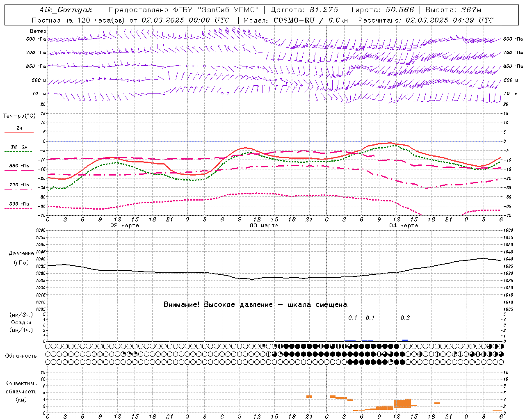
Task: Click the (мм/3ч.) unit label
Action: (21, 315)
